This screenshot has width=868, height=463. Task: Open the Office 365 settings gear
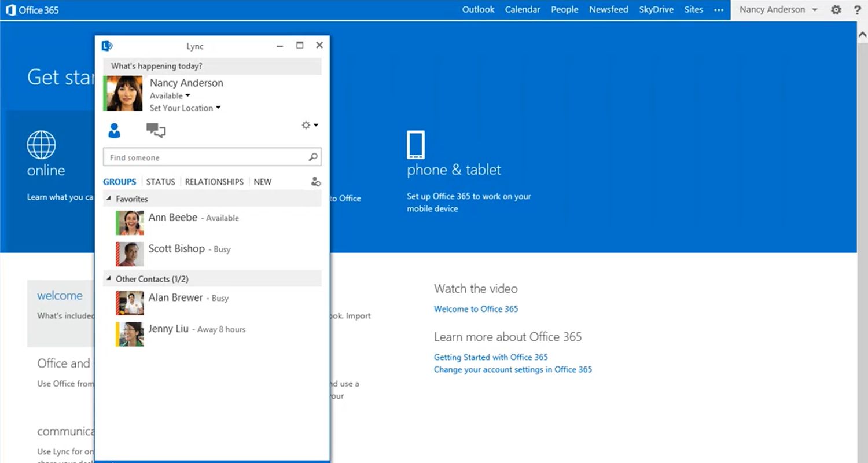[836, 10]
